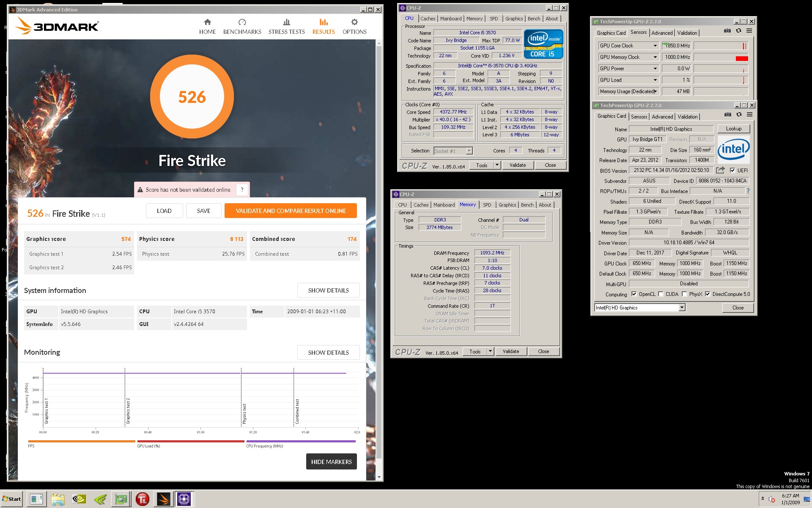Expand the GPU Core Clock sensor dropdown

(x=655, y=46)
